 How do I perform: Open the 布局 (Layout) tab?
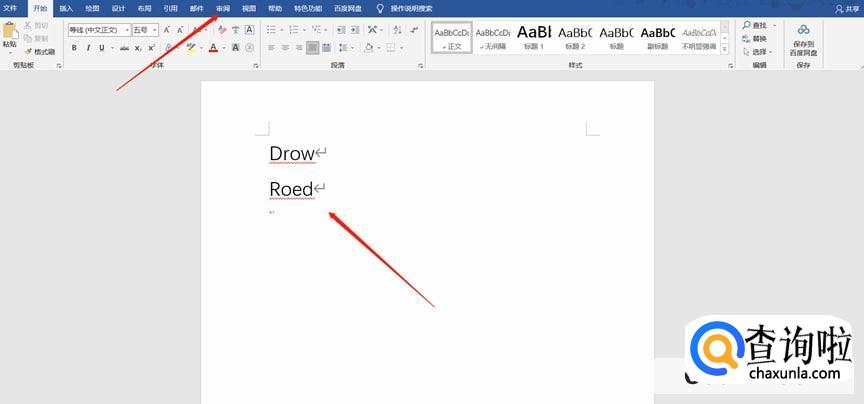pyautogui.click(x=144, y=9)
